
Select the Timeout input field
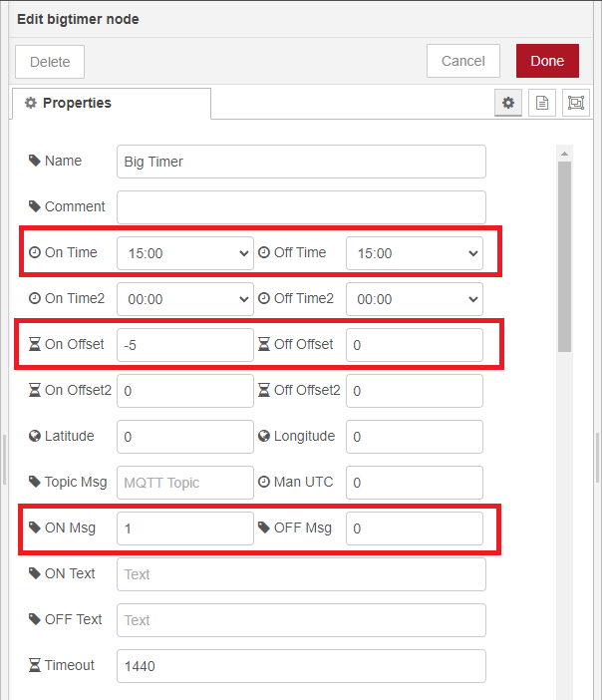click(301, 666)
